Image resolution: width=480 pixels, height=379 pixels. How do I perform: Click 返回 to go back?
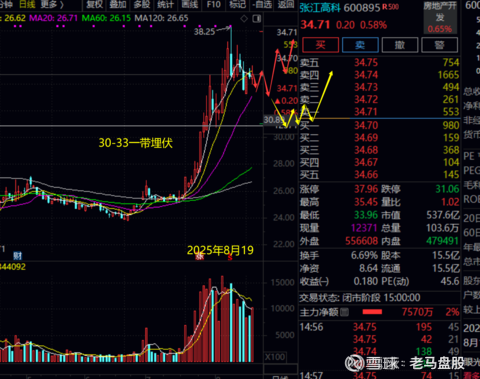tap(286, 4)
